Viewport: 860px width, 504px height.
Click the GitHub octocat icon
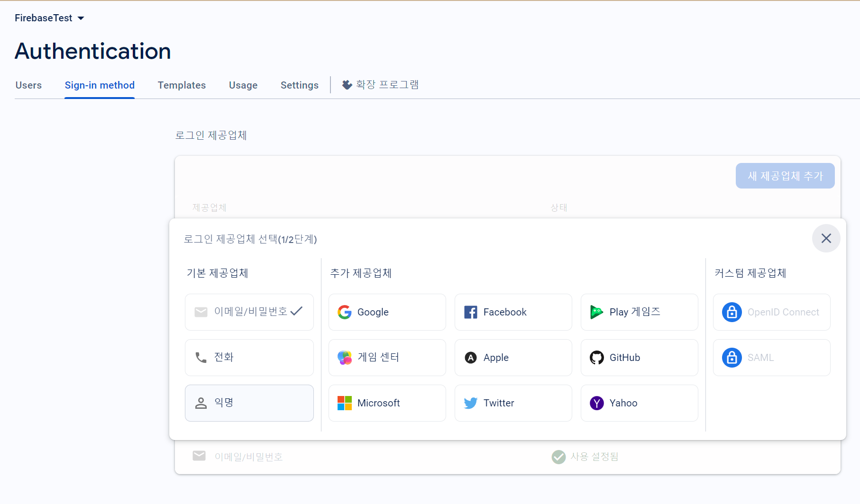(x=597, y=358)
